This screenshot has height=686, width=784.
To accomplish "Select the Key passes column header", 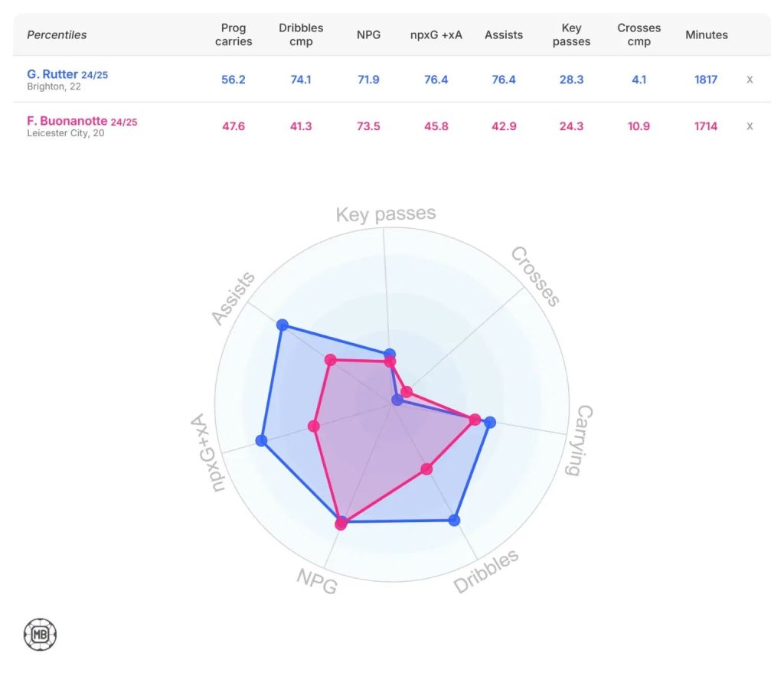I will [571, 34].
